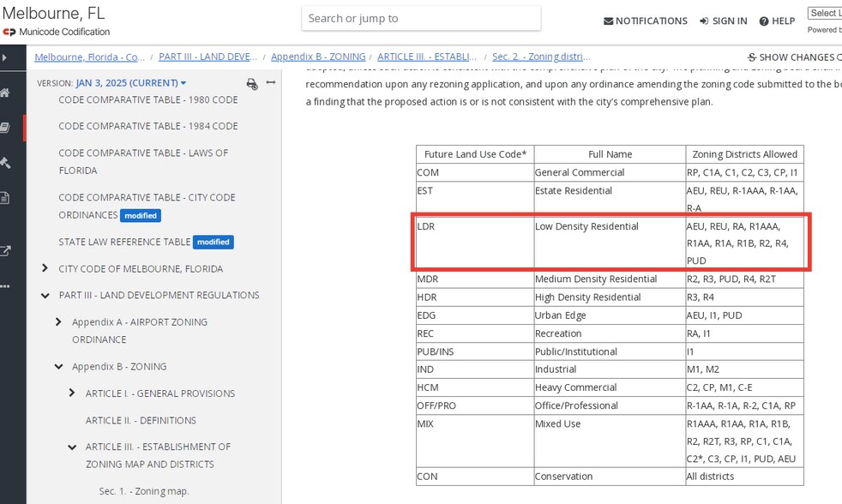This screenshot has width=842, height=504.
Task: Open the version date dropdown
Action: pos(130,83)
